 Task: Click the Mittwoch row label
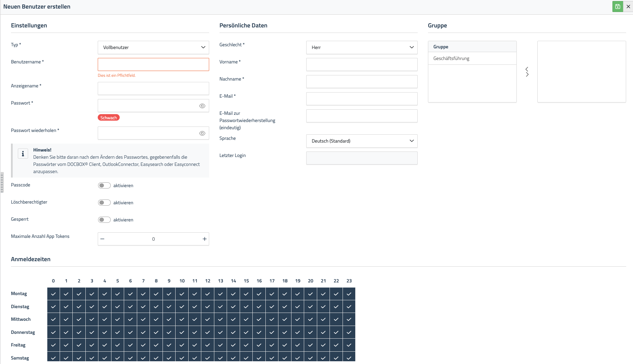coord(21,319)
